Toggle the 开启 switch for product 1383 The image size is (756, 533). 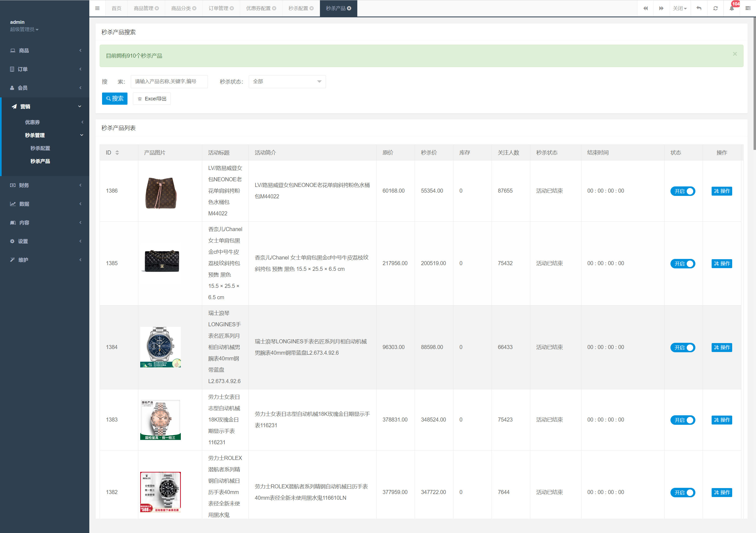(x=683, y=420)
